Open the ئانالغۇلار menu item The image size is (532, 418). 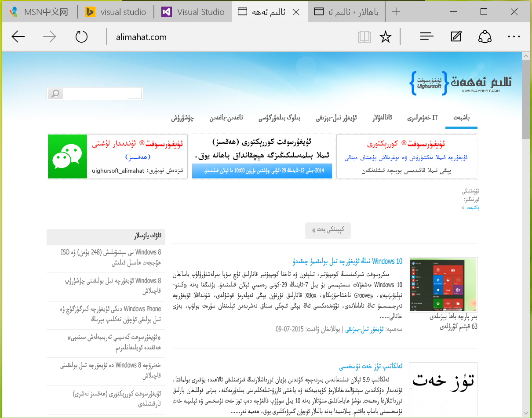coord(382,118)
